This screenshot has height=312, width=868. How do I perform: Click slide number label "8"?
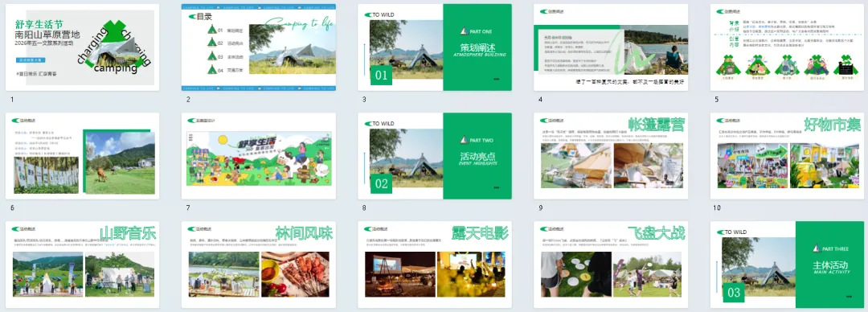click(x=364, y=207)
